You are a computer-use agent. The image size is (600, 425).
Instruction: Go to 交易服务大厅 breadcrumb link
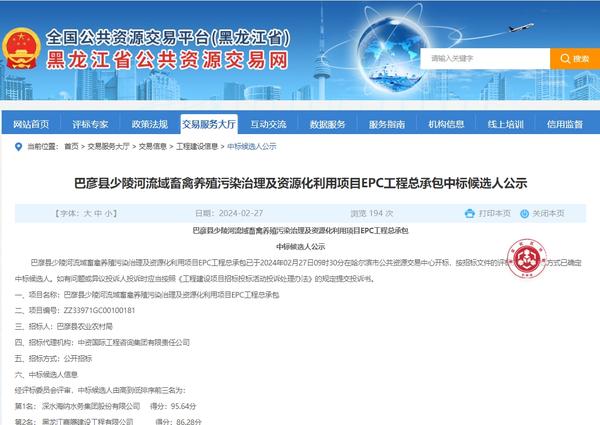click(108, 147)
